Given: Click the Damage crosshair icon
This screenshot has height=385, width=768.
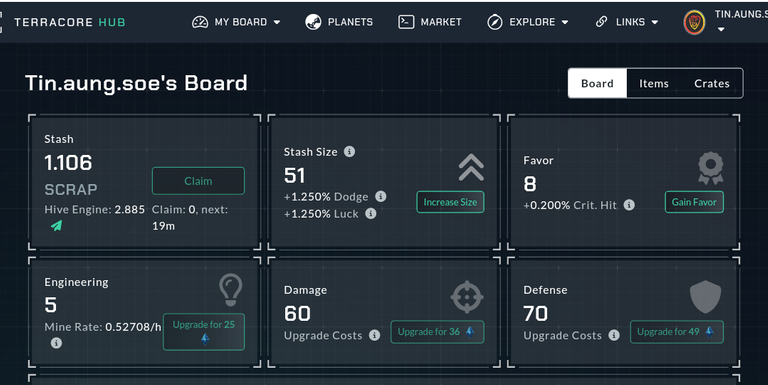Looking at the screenshot, I should (467, 297).
